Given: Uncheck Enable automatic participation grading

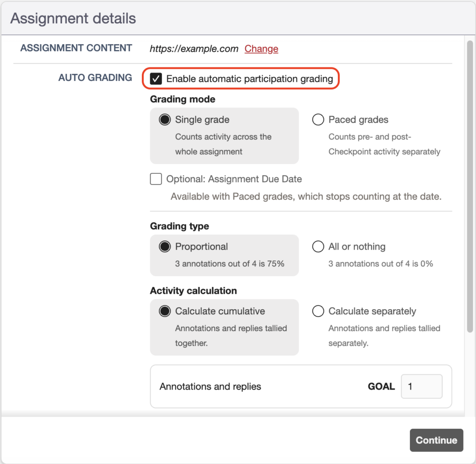Looking at the screenshot, I should tap(156, 79).
